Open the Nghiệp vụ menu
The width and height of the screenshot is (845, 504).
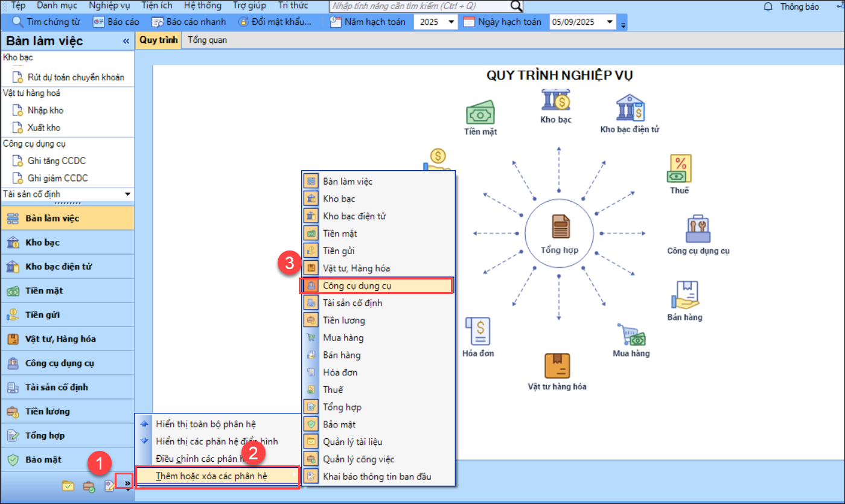(x=109, y=5)
